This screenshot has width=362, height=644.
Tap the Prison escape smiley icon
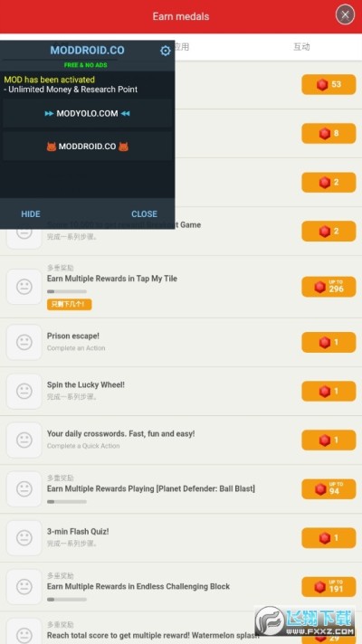click(x=24, y=342)
